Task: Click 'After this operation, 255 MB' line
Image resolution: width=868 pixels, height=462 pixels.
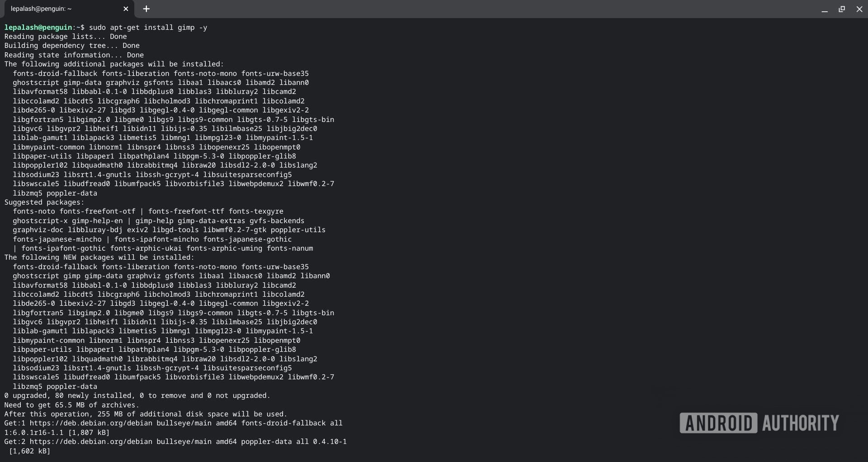Action: coord(145,414)
